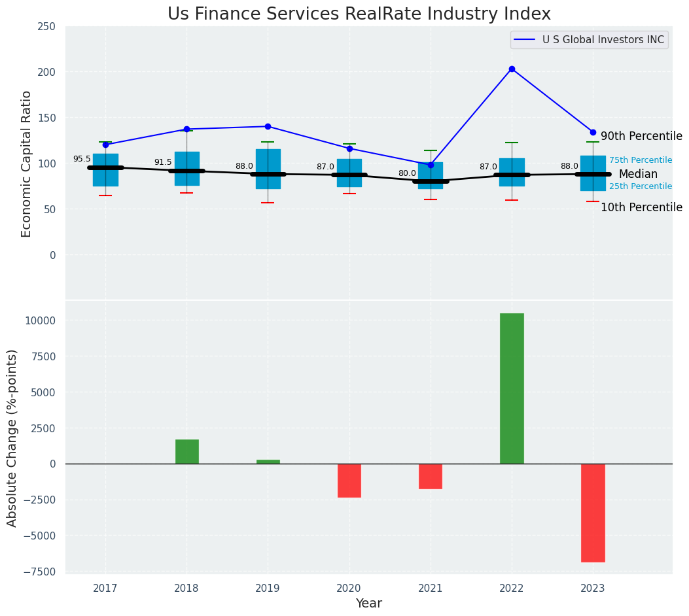Click the green 2022 absolute change bar
This screenshot has height=616, width=689.
tap(512, 388)
